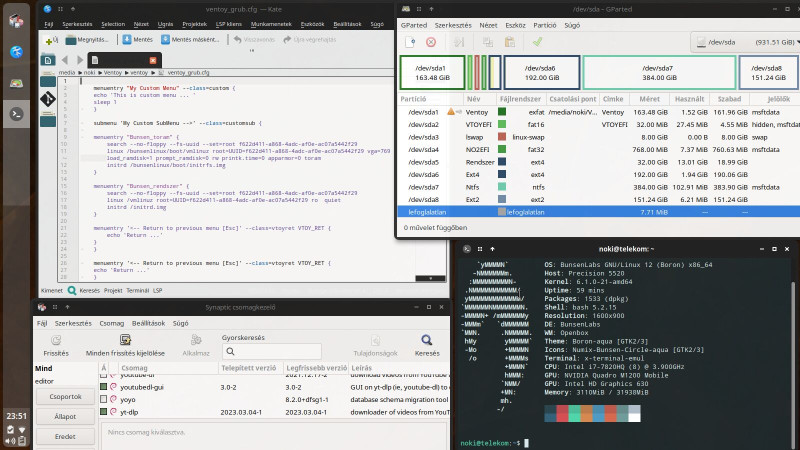This screenshot has width=800, height=450.
Task: Open the Fájl menu in Kate
Action: pos(48,24)
